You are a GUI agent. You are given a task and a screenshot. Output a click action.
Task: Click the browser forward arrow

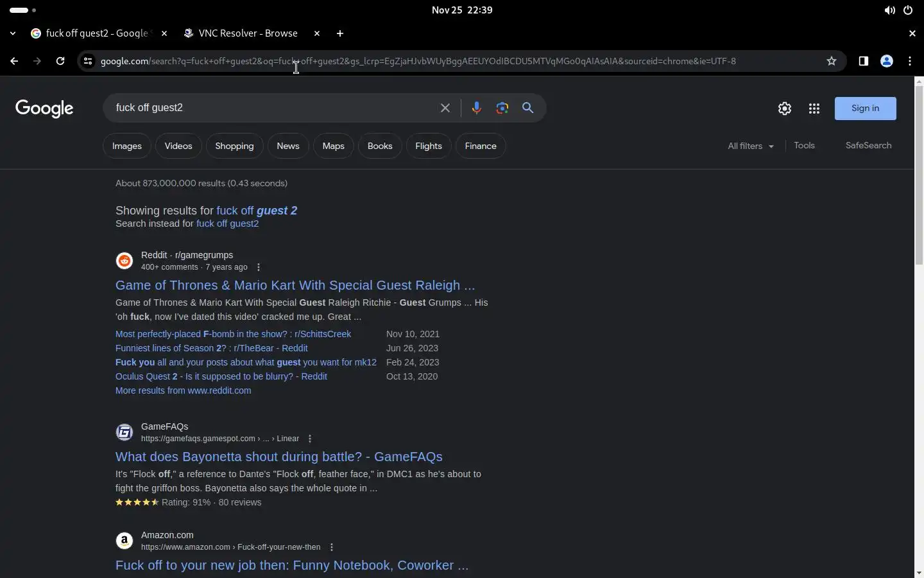click(x=37, y=61)
